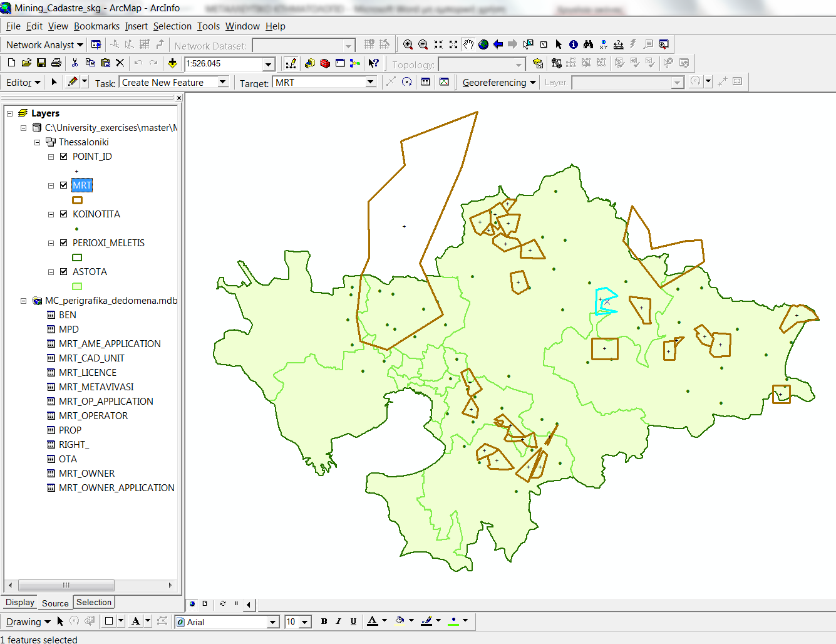This screenshot has height=644, width=836.
Task: Switch to the Selection tab
Action: click(x=94, y=603)
